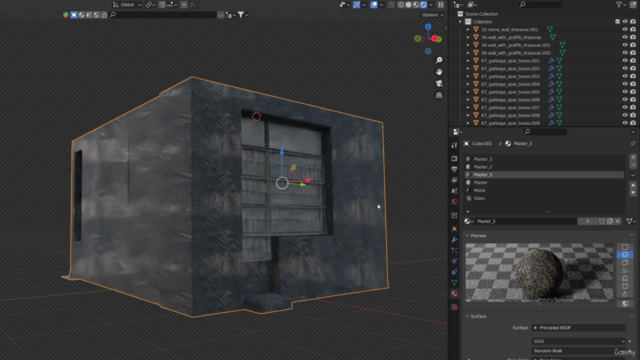Select Metal material slot
The image size is (640, 360).
tap(545, 190)
